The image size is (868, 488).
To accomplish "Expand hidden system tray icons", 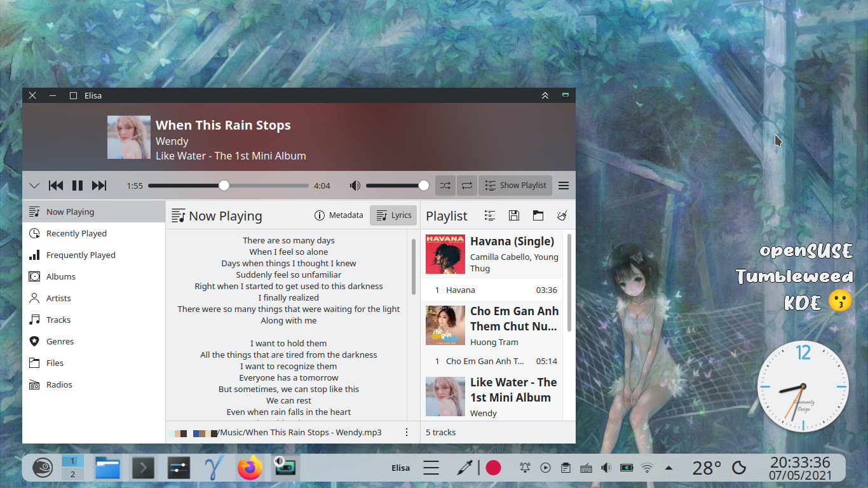I will [668, 468].
